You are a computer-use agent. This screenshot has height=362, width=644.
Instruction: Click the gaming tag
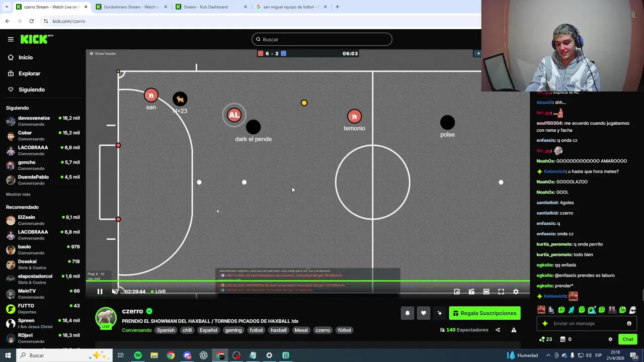[233, 330]
